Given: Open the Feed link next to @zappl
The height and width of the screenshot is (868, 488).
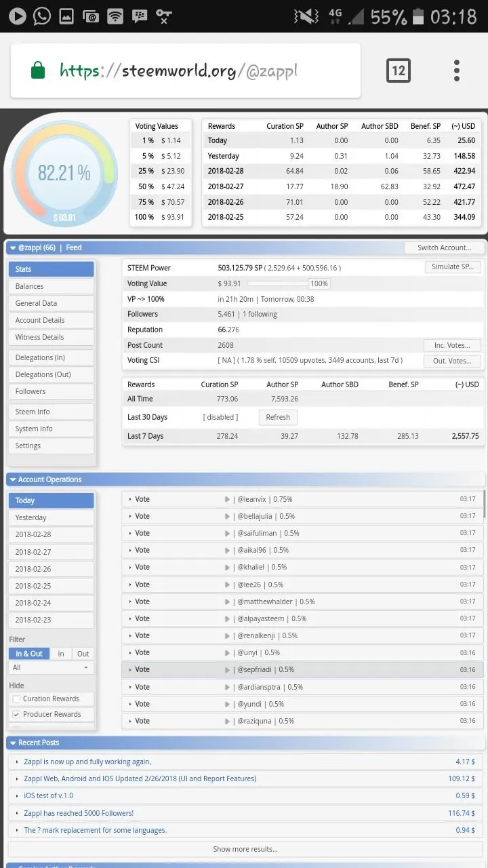Looking at the screenshot, I should point(74,248).
